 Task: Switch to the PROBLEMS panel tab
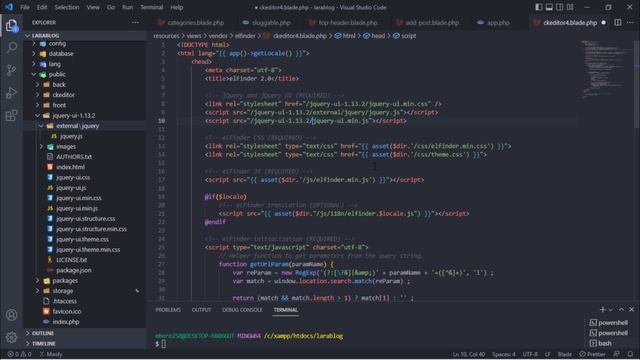pos(168,310)
